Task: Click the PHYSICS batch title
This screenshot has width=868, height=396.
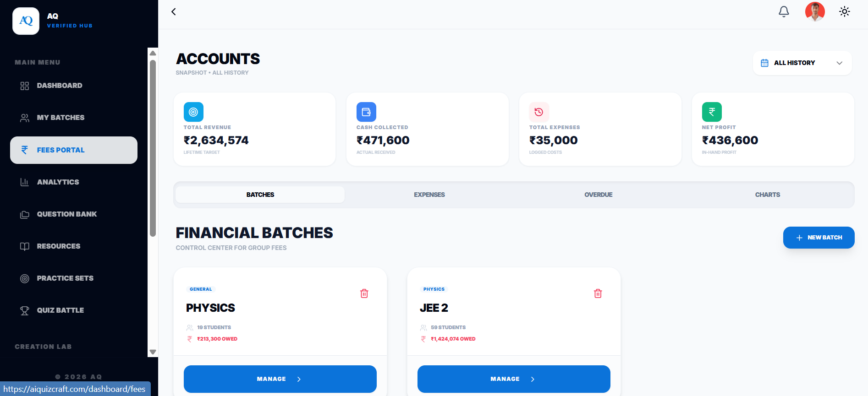Action: tap(210, 308)
